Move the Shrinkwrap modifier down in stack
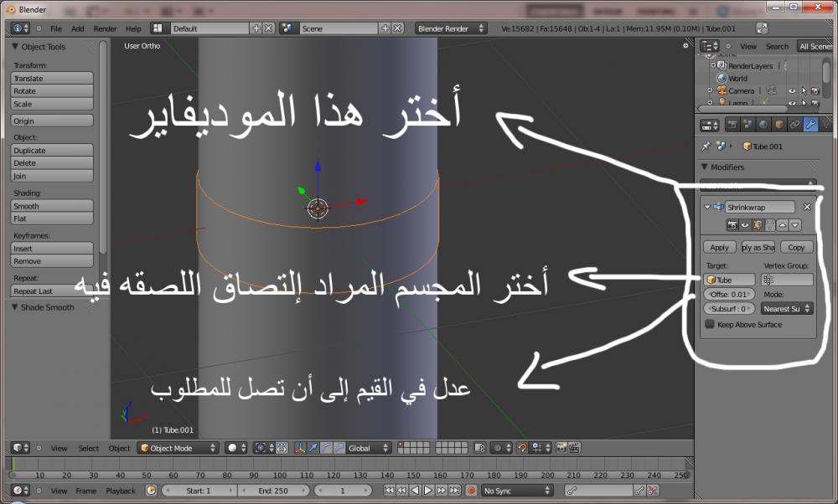 tap(795, 225)
